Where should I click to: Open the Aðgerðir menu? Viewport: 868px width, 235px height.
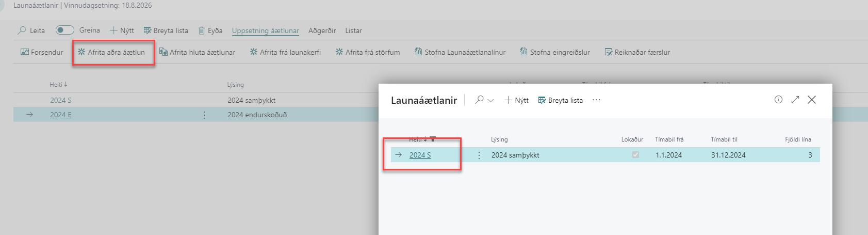322,30
